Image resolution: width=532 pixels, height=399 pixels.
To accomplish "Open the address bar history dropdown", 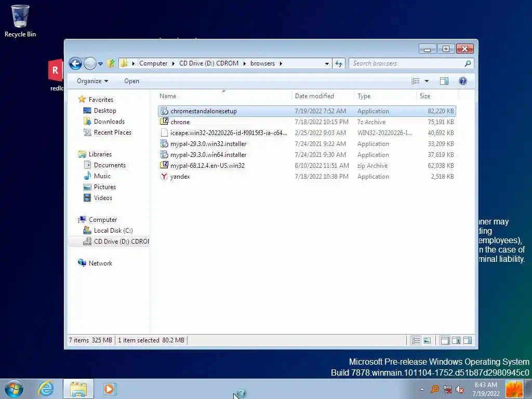I will click(327, 63).
